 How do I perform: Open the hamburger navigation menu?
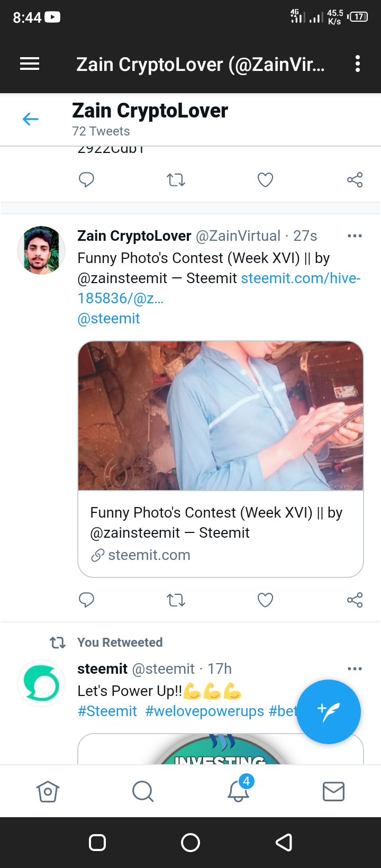tap(30, 64)
